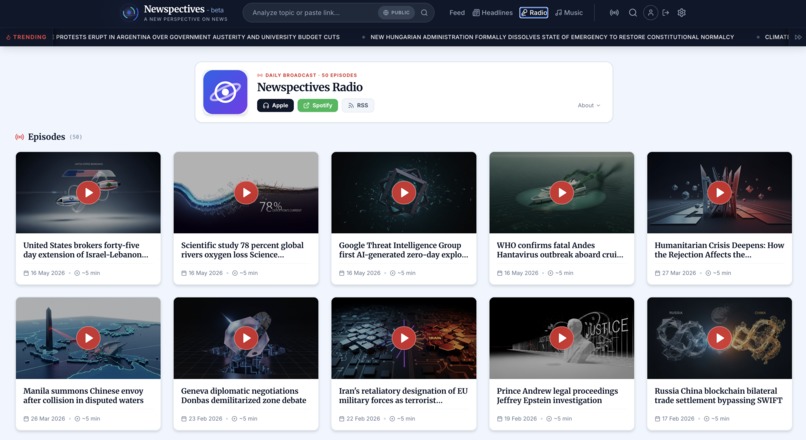
Task: Switch to the Headlines tab
Action: [492, 13]
